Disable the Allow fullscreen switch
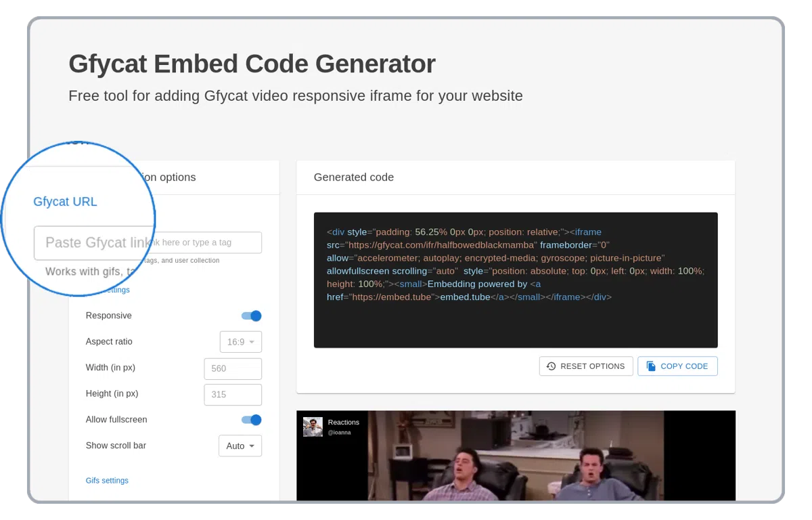 [x=251, y=420]
